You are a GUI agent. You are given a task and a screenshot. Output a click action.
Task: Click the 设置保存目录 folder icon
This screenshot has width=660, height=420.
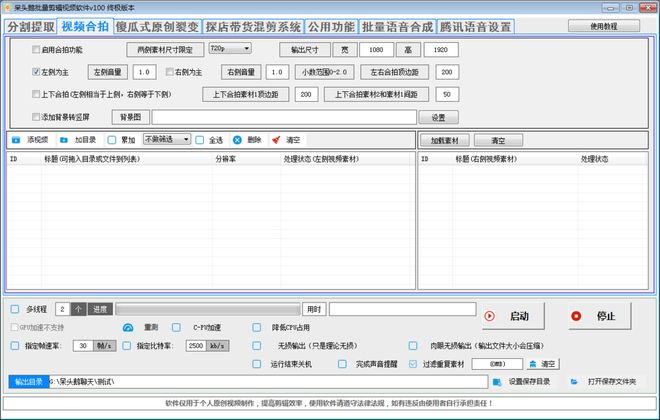(x=499, y=381)
